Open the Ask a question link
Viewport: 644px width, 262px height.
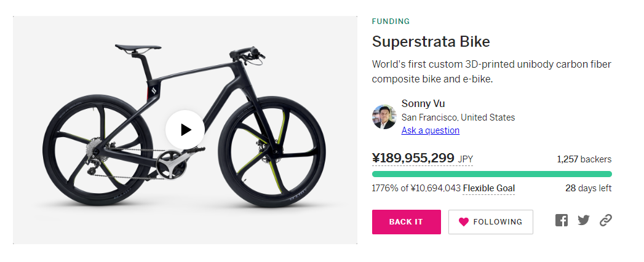[430, 130]
